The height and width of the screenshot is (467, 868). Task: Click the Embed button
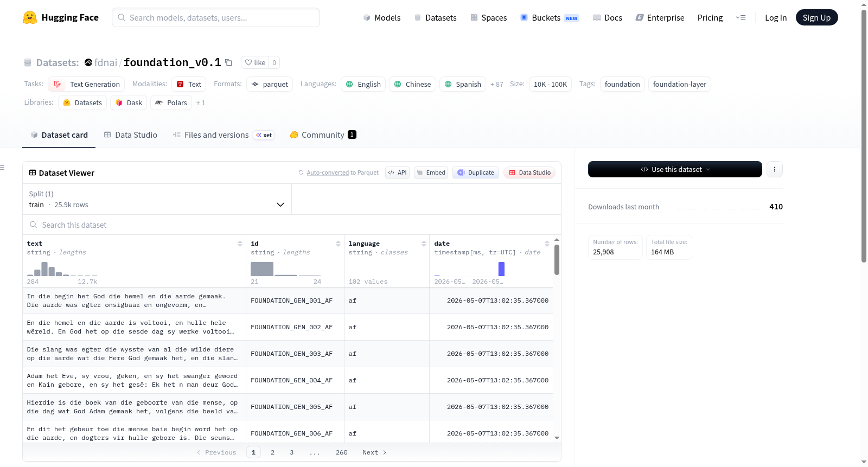pos(431,172)
